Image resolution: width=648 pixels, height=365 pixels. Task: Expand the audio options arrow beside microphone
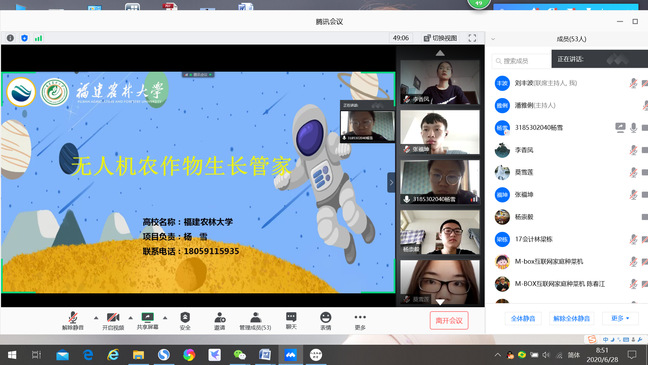(x=96, y=318)
